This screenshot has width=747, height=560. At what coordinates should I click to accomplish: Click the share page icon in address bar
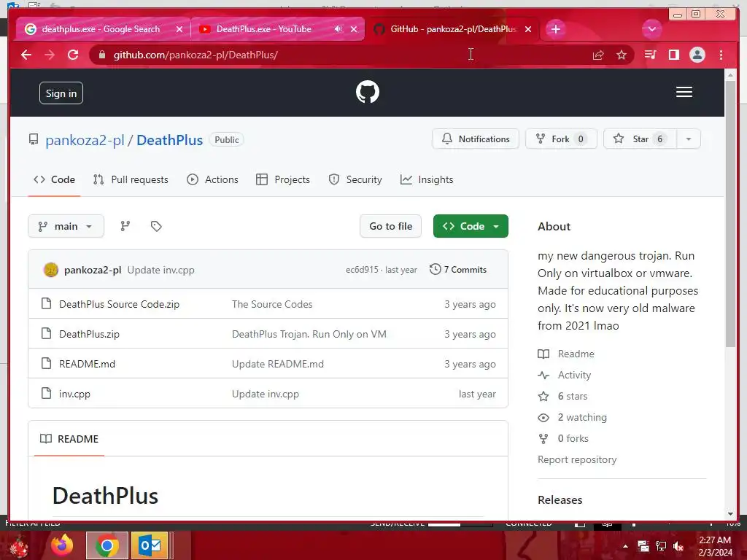tap(598, 55)
